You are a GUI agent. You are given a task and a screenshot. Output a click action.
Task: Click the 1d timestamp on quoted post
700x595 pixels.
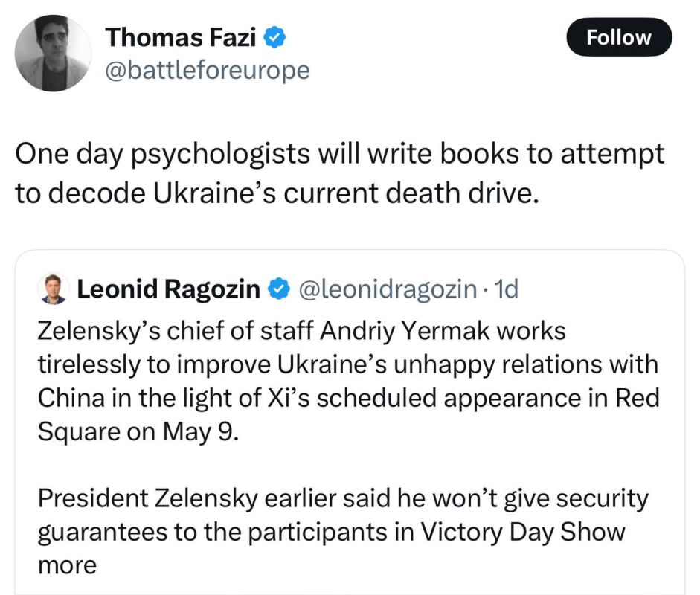[505, 289]
